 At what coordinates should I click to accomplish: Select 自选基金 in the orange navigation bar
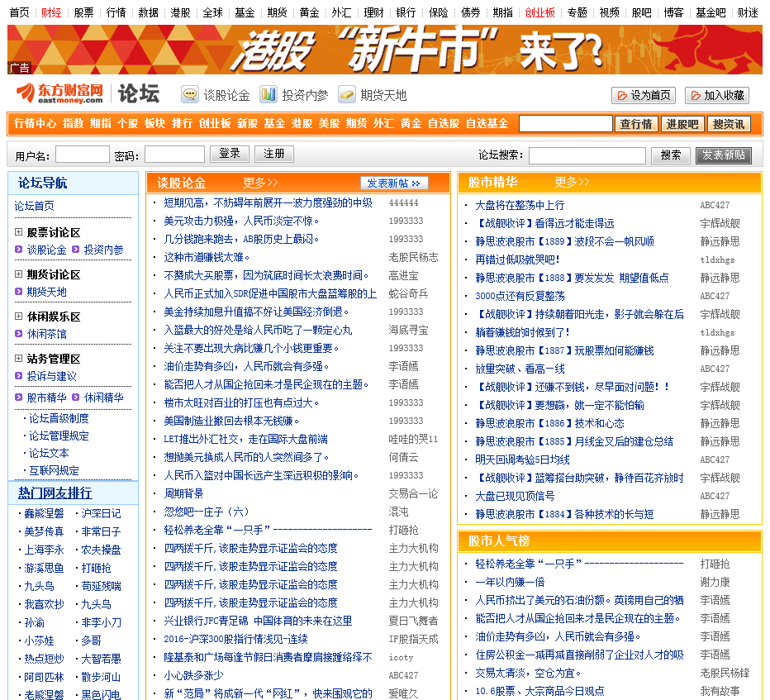pyautogui.click(x=487, y=124)
